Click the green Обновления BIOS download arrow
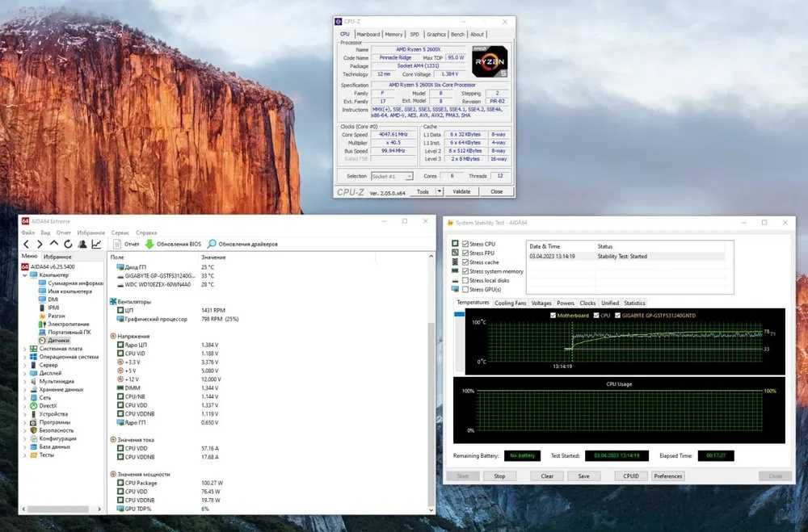This screenshot has width=808, height=532. point(149,244)
